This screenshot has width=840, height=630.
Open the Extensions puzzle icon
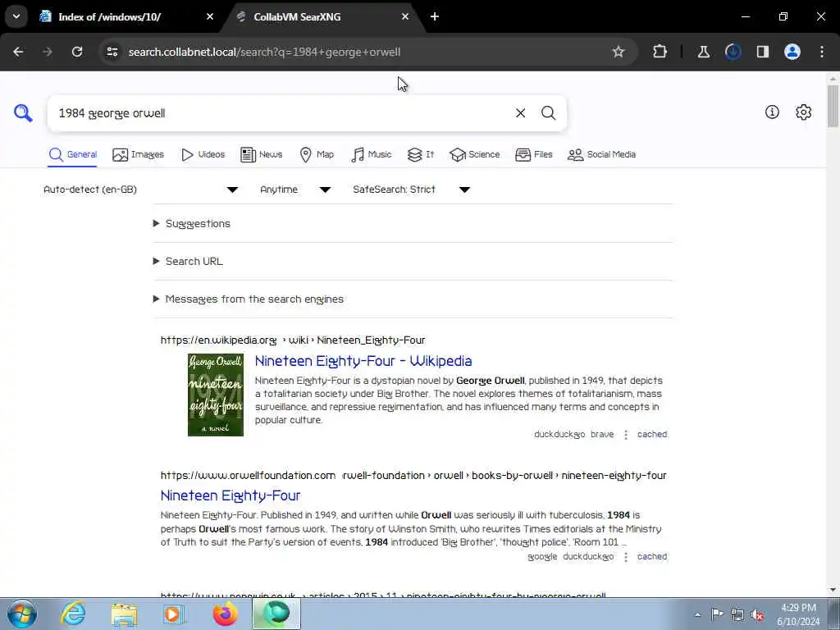point(660,52)
